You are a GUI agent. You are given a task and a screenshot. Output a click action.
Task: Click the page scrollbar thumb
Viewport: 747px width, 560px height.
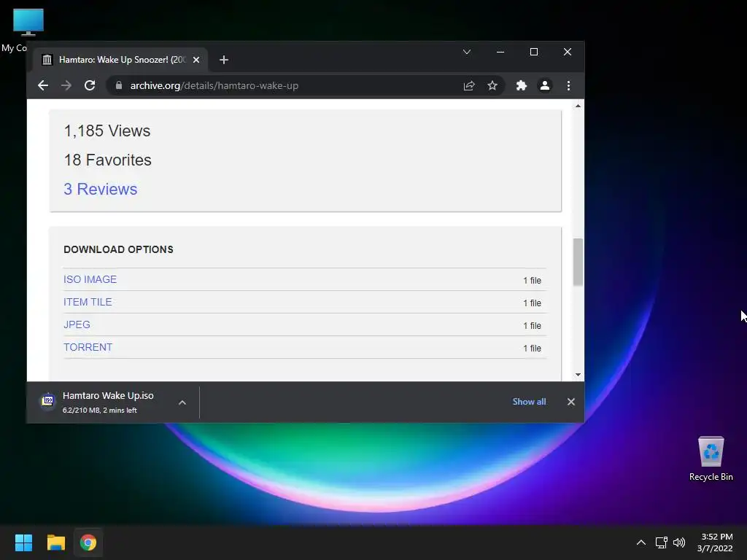pos(578,262)
